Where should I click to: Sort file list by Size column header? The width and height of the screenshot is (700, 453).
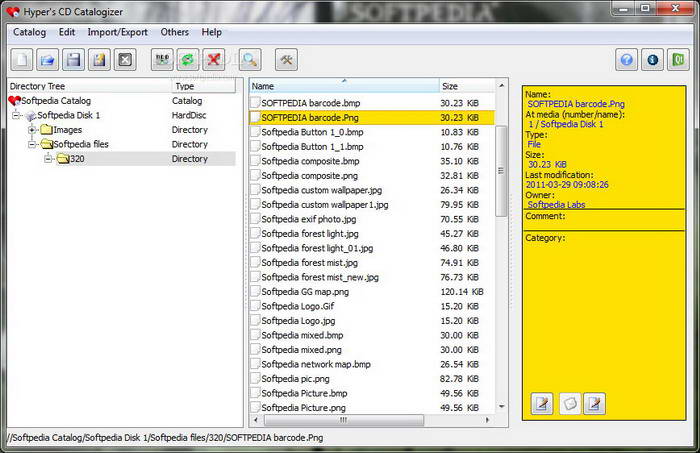coord(467,86)
